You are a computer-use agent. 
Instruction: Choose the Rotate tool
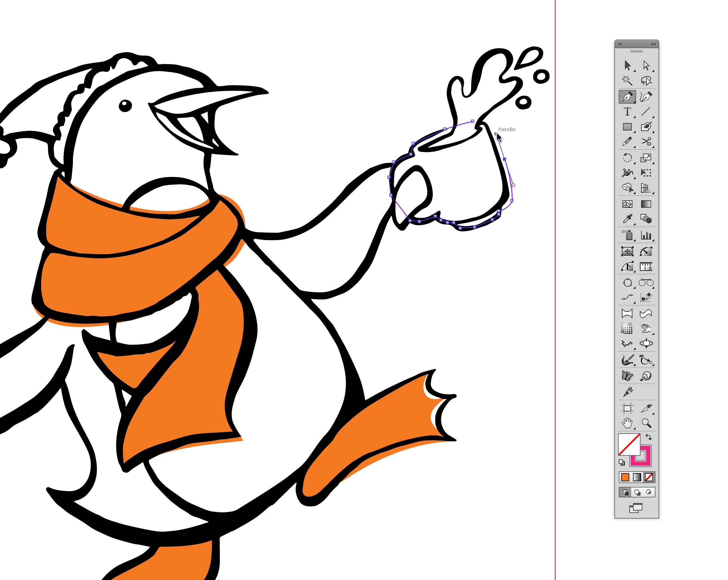pyautogui.click(x=628, y=158)
